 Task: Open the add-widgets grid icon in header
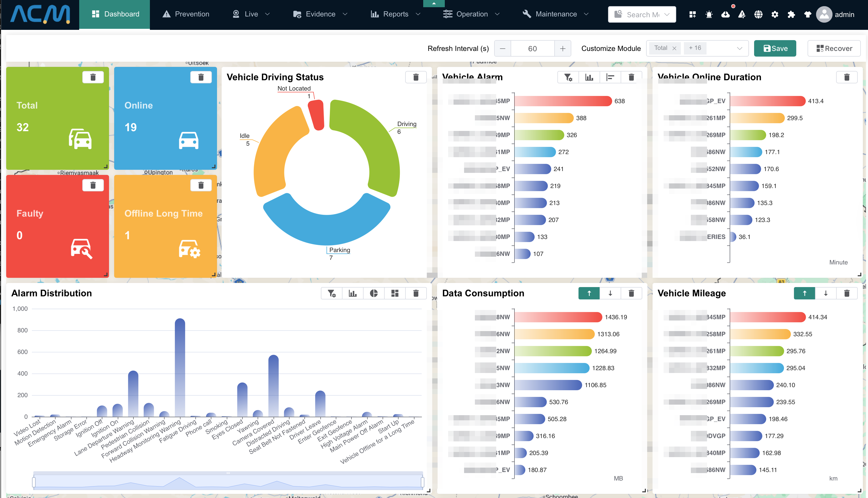pyautogui.click(x=692, y=14)
